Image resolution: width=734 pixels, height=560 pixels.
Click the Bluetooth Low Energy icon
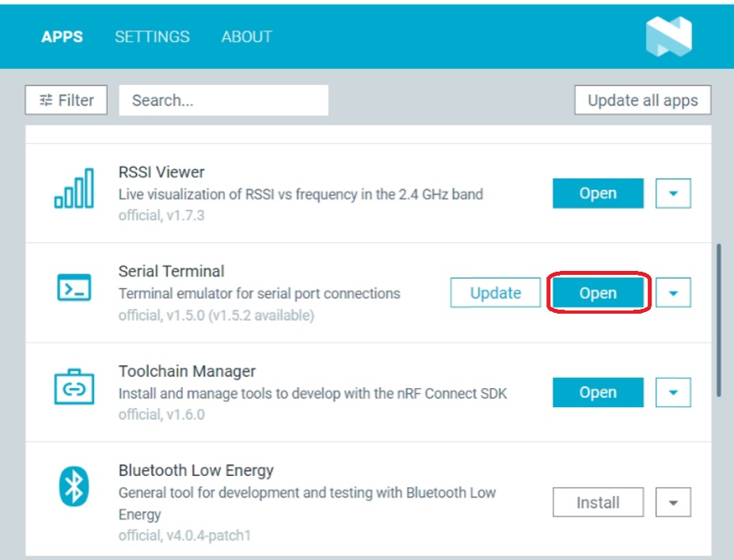point(74,486)
